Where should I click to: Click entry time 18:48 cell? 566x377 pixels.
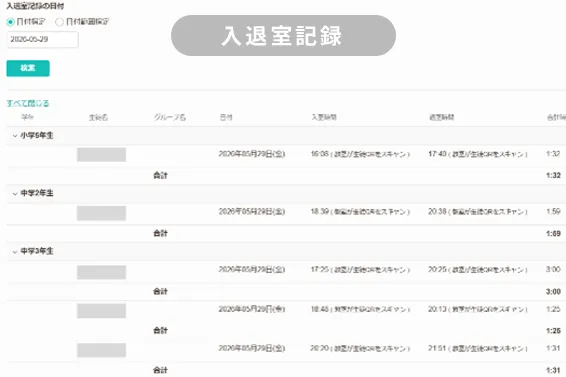click(x=360, y=309)
